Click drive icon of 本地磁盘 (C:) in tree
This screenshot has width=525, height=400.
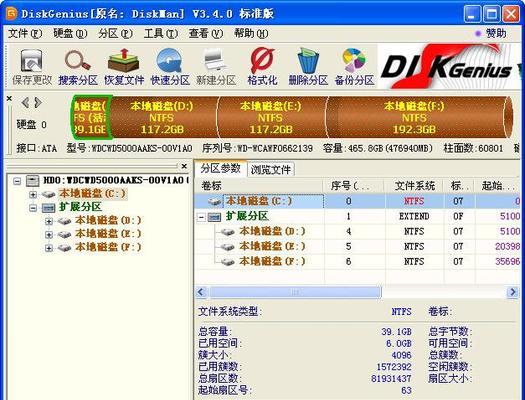[x=49, y=194]
